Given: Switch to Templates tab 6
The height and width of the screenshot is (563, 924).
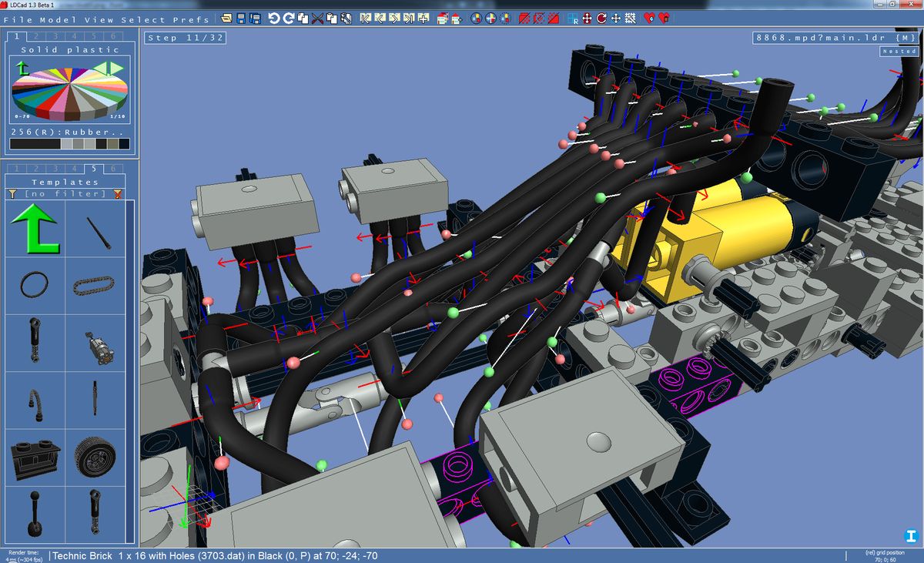Looking at the screenshot, I should point(114,167).
